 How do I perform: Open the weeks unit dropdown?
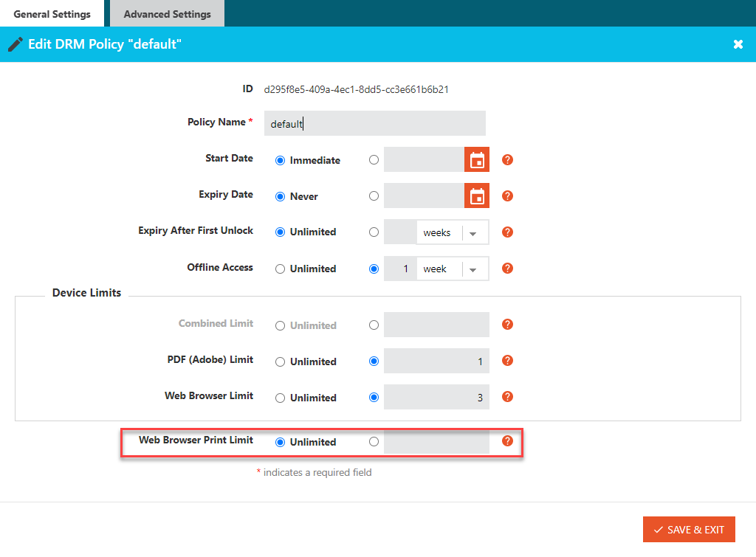pyautogui.click(x=453, y=232)
